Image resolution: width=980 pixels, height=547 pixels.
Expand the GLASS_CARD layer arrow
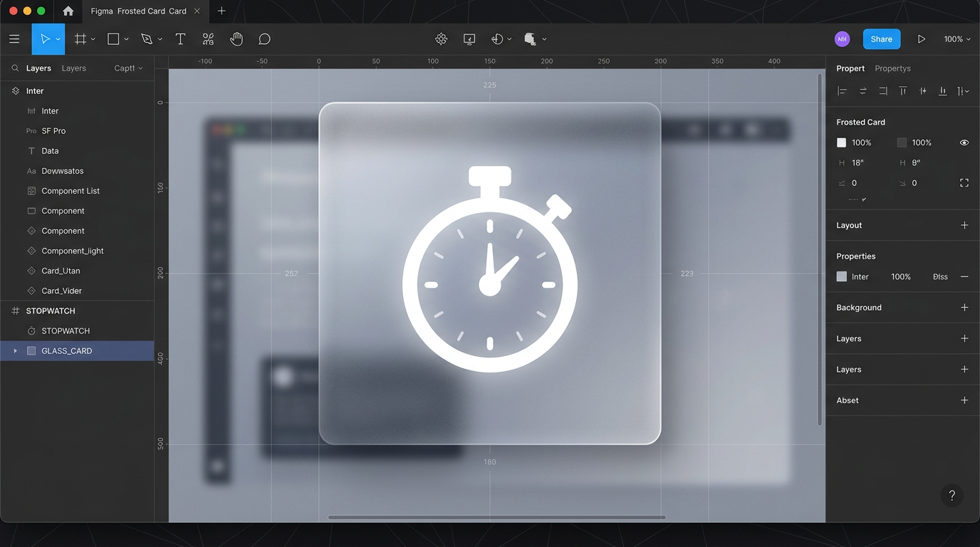pyautogui.click(x=15, y=351)
